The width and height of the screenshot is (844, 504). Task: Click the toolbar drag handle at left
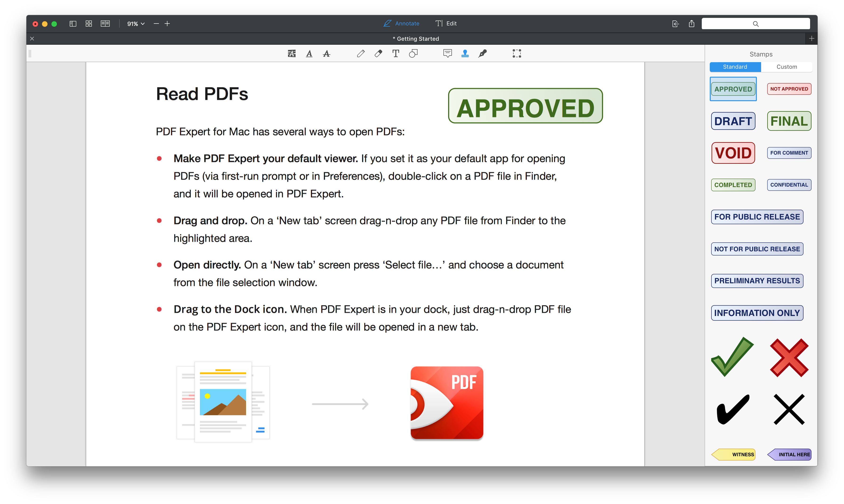point(30,53)
